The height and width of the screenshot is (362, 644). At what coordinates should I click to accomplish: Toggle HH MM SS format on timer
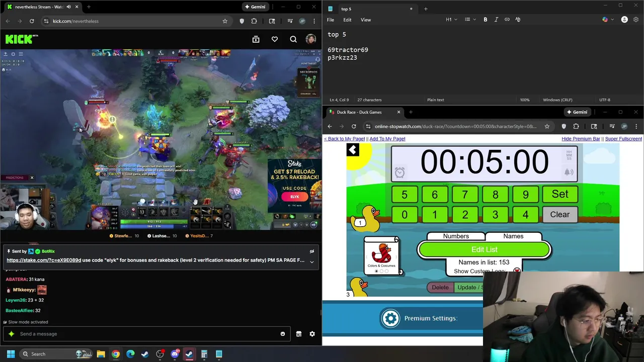[x=569, y=155]
